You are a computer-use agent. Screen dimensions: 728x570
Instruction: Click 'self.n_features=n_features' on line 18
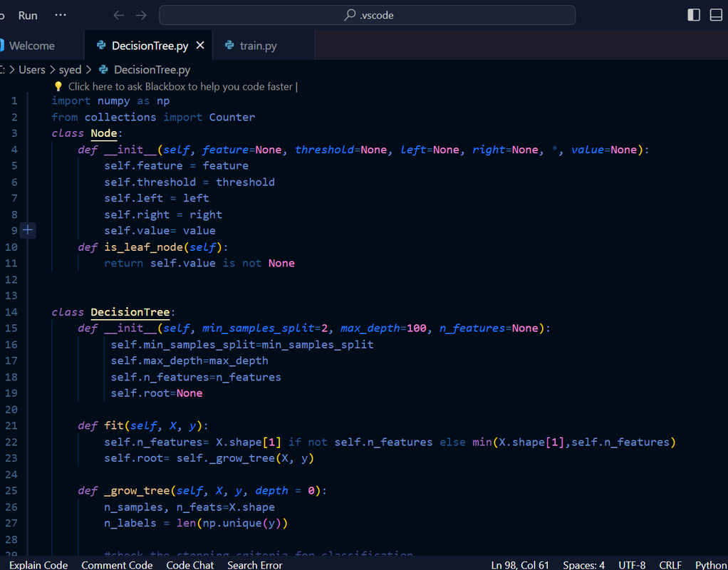[x=196, y=377]
